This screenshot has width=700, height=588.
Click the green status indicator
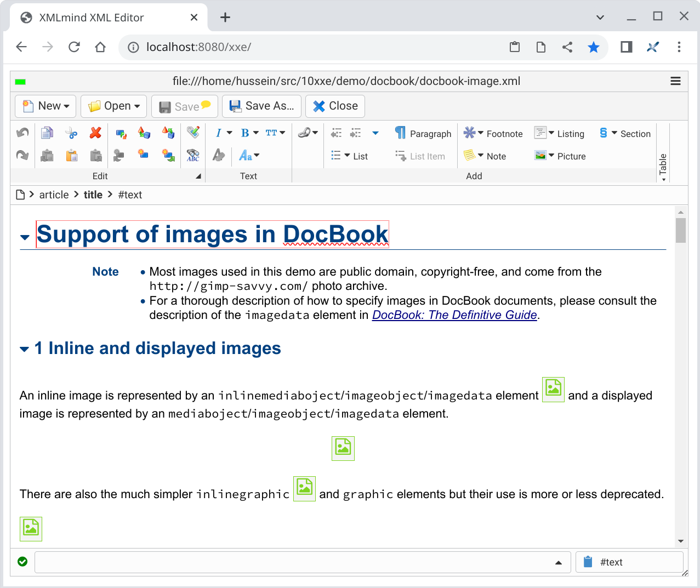pos(20,82)
